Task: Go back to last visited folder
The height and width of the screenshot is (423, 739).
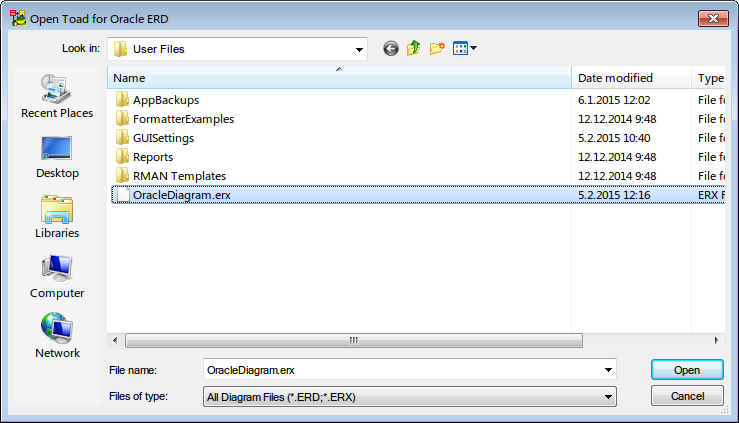Action: point(391,49)
